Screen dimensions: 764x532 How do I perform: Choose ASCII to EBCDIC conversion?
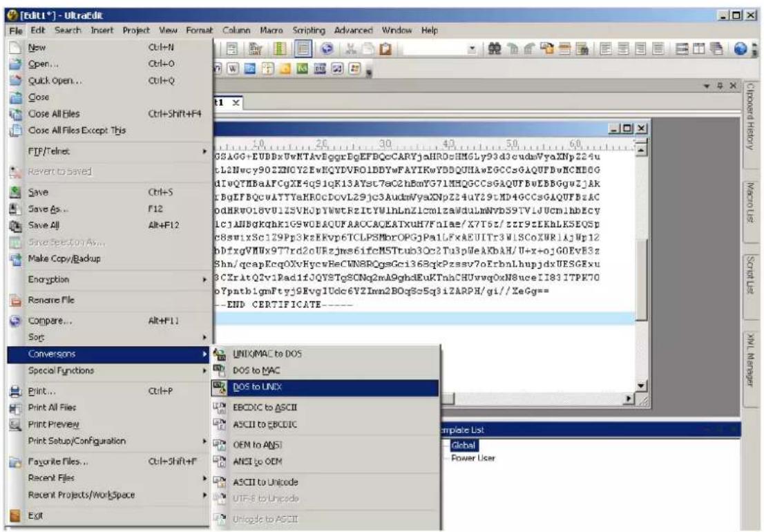[325, 424]
